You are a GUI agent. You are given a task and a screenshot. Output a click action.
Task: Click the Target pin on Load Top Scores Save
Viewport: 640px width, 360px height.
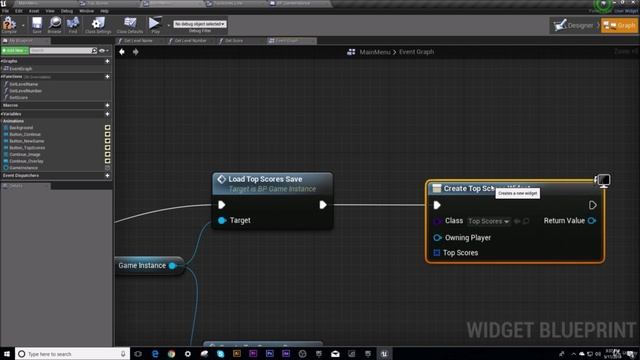pos(222,220)
